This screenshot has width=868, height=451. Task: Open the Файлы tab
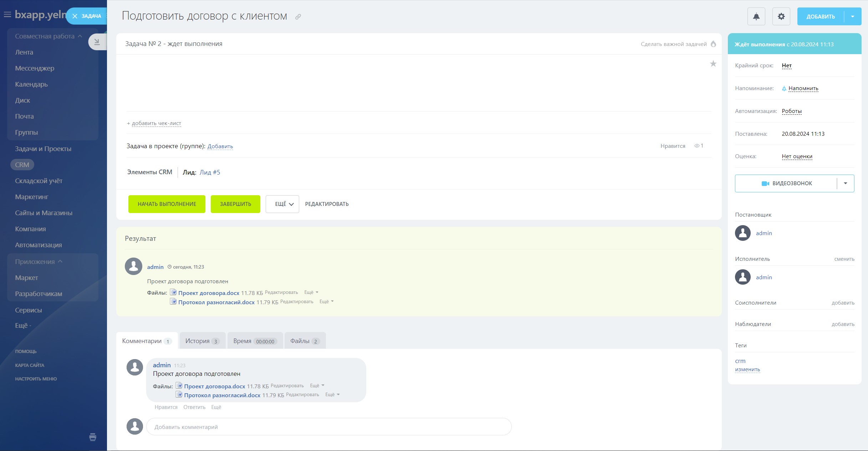(305, 341)
